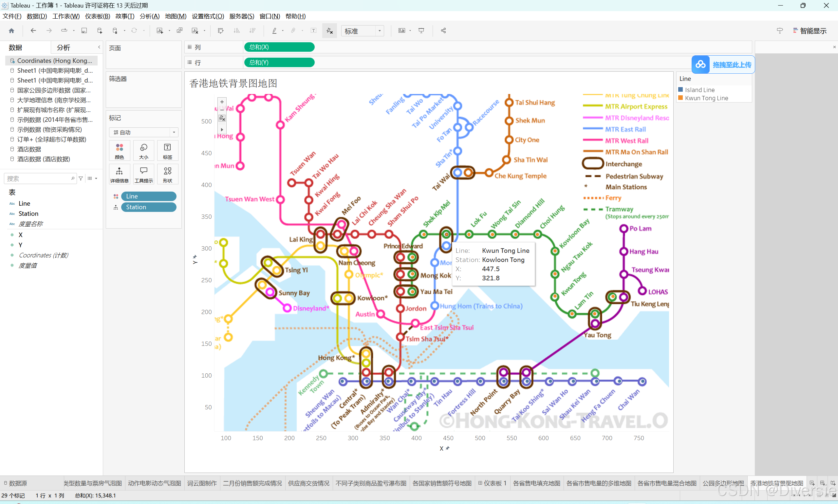Click the highlight pen toolbar icon
Viewport: 838px width, 504px height.
tap(274, 30)
